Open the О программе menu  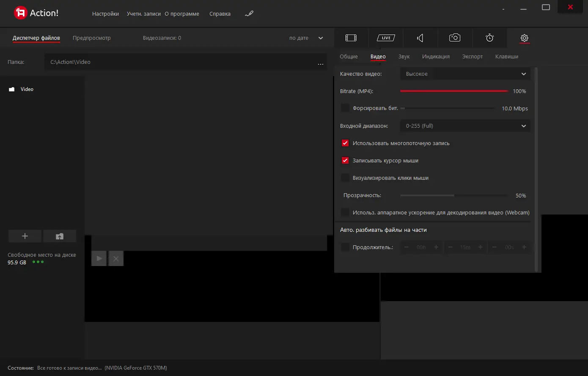pos(182,14)
